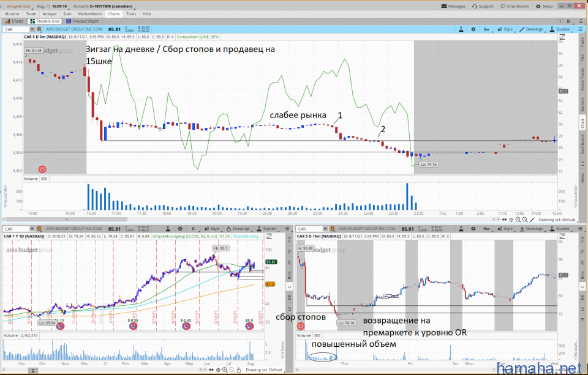Open the symbol dropdown of 15m chart
588x375 pixels.
(x=325, y=229)
